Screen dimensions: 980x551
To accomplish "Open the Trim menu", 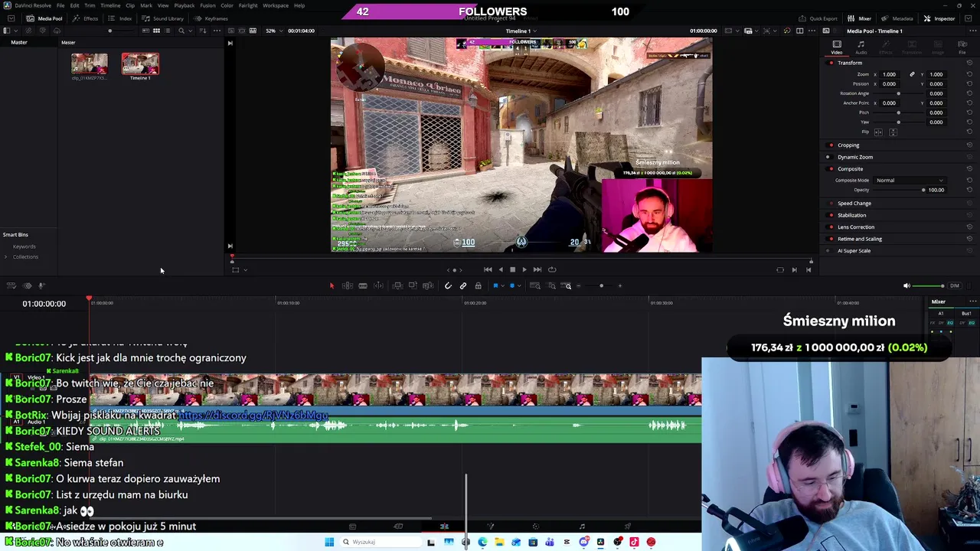I will (90, 5).
